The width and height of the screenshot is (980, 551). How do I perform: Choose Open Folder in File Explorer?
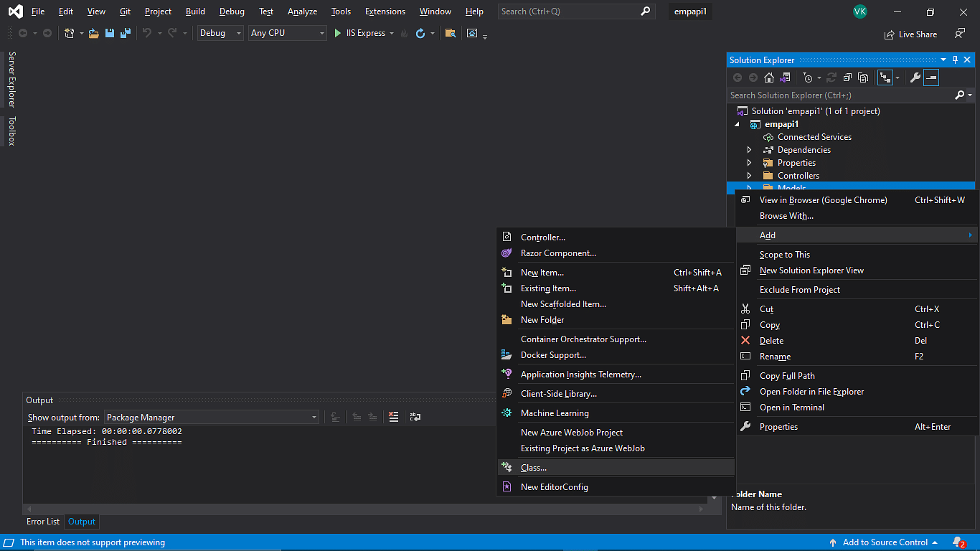[x=857, y=392]
